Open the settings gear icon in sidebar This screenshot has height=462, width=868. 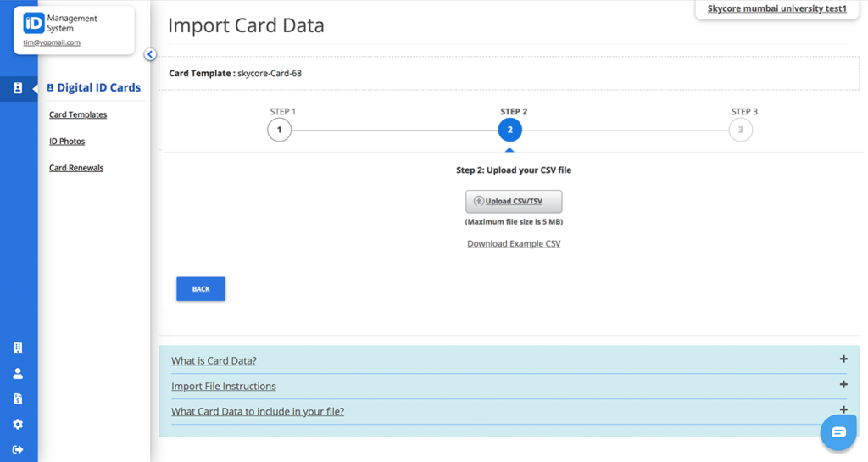tap(18, 425)
